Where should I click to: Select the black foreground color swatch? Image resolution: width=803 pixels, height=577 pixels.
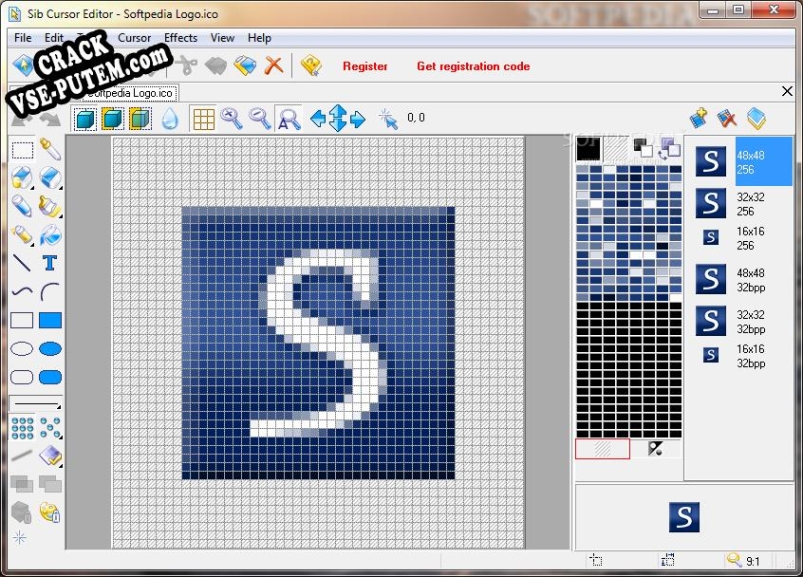tap(588, 149)
